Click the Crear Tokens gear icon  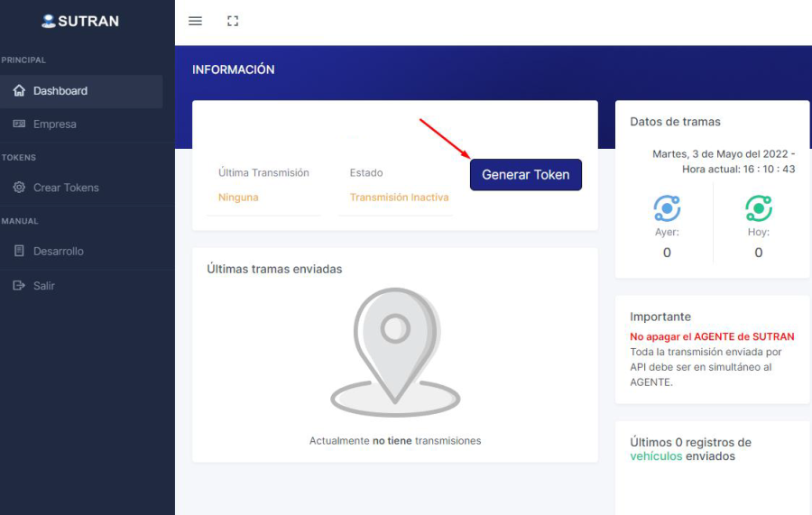coord(19,188)
